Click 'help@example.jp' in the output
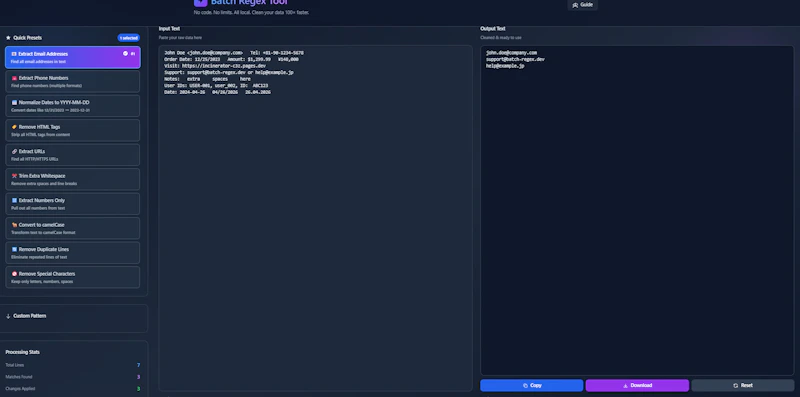This screenshot has height=397, width=800. [x=505, y=66]
